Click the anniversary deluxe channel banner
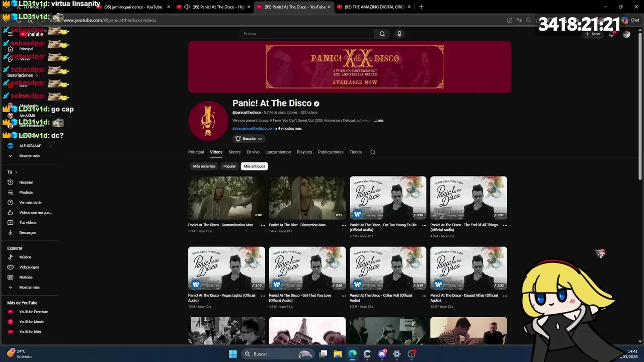This screenshot has width=644, height=362. click(x=350, y=67)
